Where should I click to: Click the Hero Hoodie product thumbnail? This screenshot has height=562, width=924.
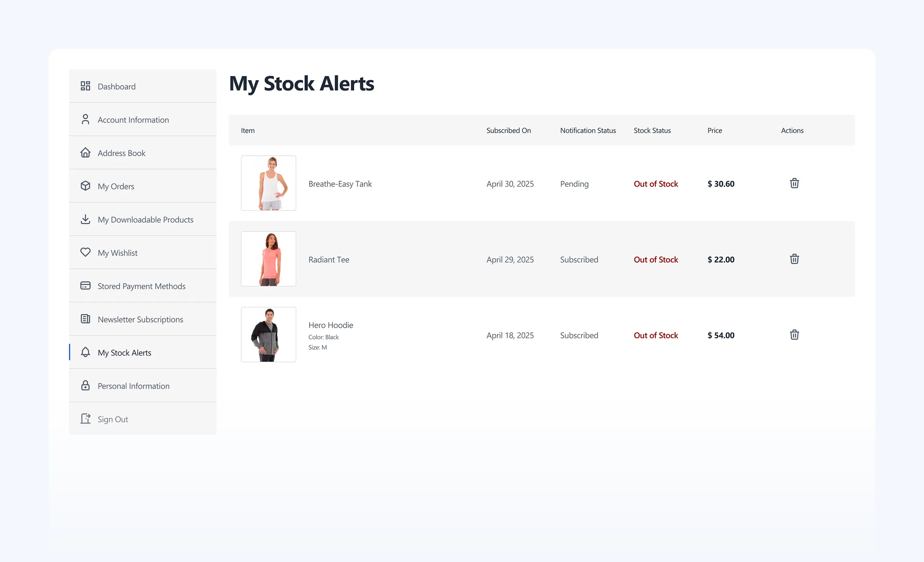click(x=268, y=335)
